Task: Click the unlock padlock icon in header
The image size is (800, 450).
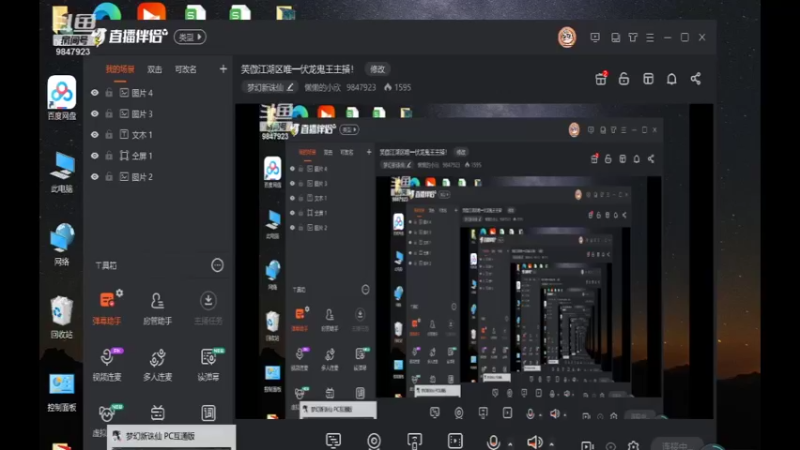Action: pos(623,79)
